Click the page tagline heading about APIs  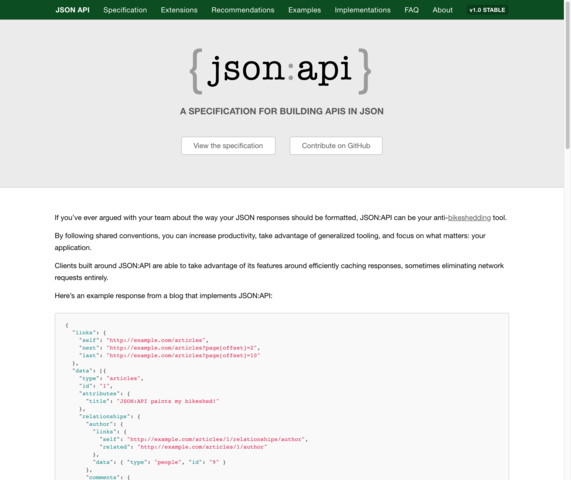(x=281, y=111)
